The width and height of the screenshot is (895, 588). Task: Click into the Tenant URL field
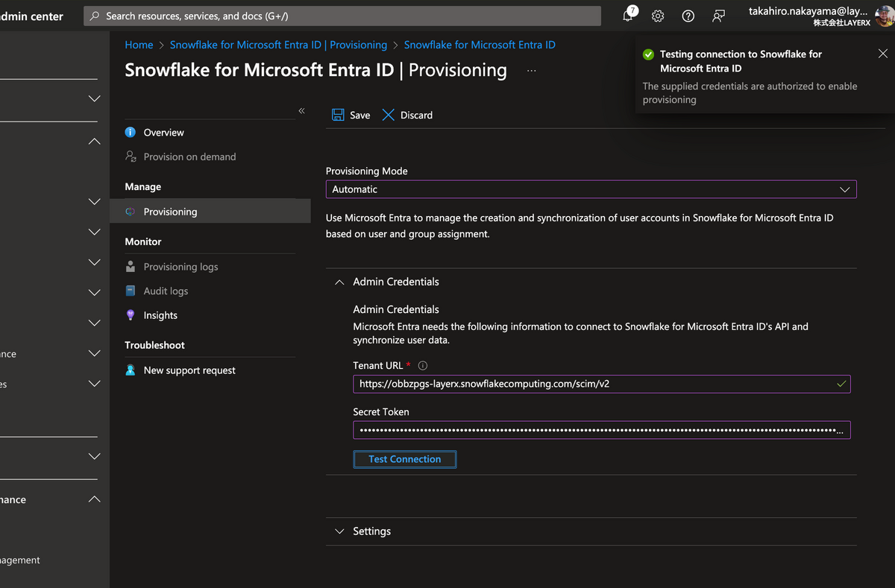click(593, 384)
